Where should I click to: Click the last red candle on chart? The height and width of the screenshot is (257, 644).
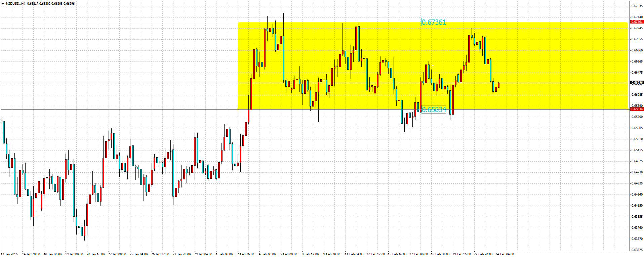[x=498, y=85]
